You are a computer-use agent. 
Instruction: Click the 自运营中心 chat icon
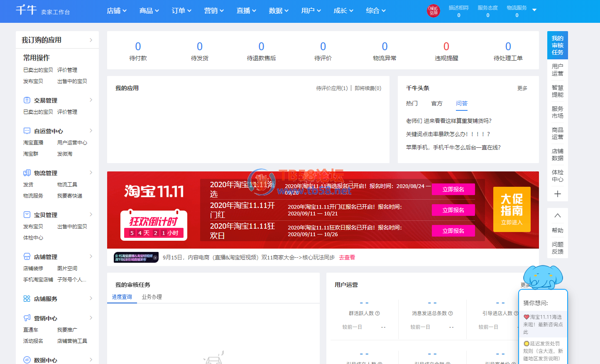coord(27,131)
